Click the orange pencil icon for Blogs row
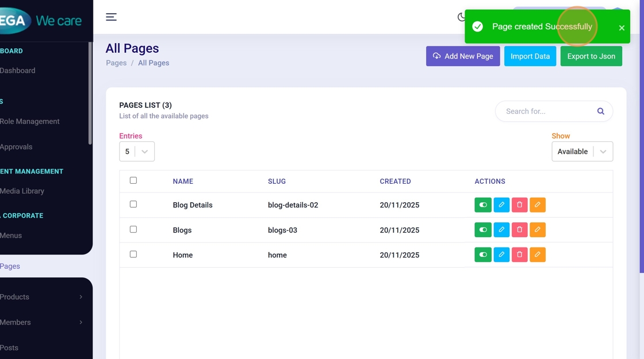 (x=537, y=230)
